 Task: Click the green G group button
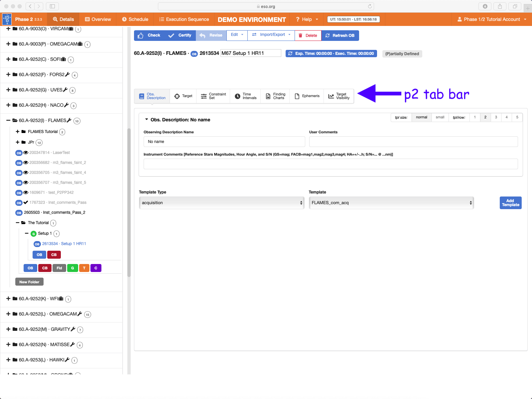point(72,268)
